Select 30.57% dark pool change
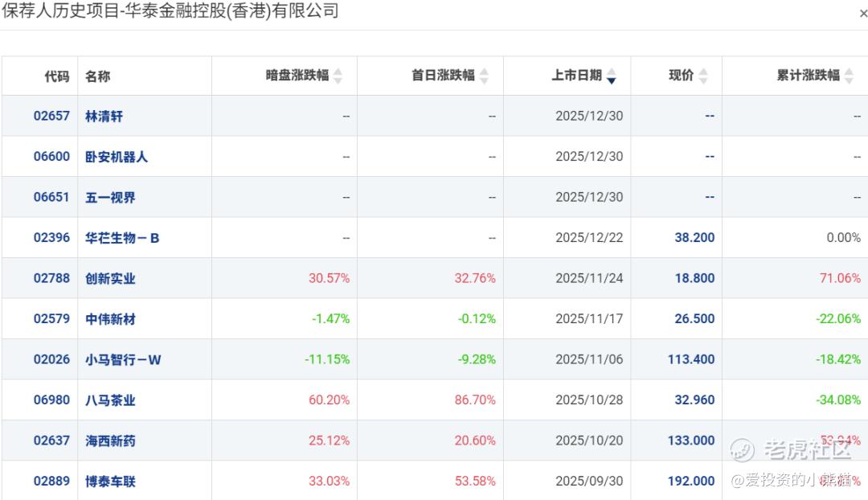This screenshot has width=868, height=500. (329, 278)
